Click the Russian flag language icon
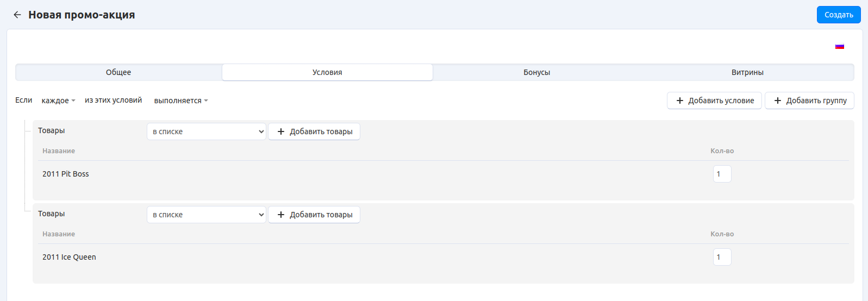The height and width of the screenshot is (301, 868). pyautogui.click(x=839, y=47)
